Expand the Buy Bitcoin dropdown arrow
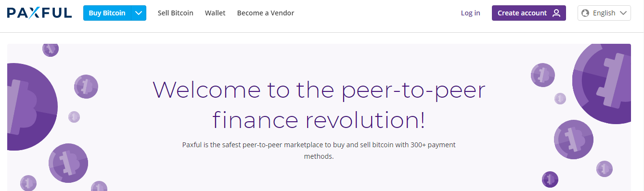Screen dimensions: 644x191 [139, 13]
